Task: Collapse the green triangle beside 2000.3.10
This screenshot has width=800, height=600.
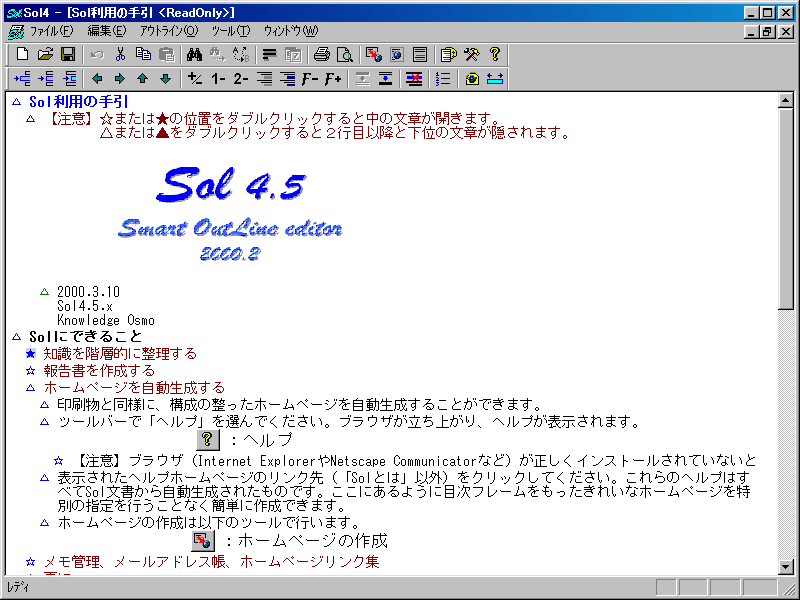Action: tap(44, 292)
